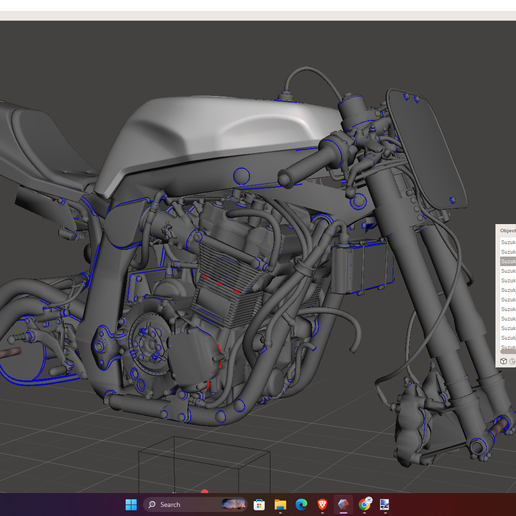Image resolution: width=516 pixels, height=516 pixels.
Task: Open File Explorer from the taskbar
Action: click(280, 505)
